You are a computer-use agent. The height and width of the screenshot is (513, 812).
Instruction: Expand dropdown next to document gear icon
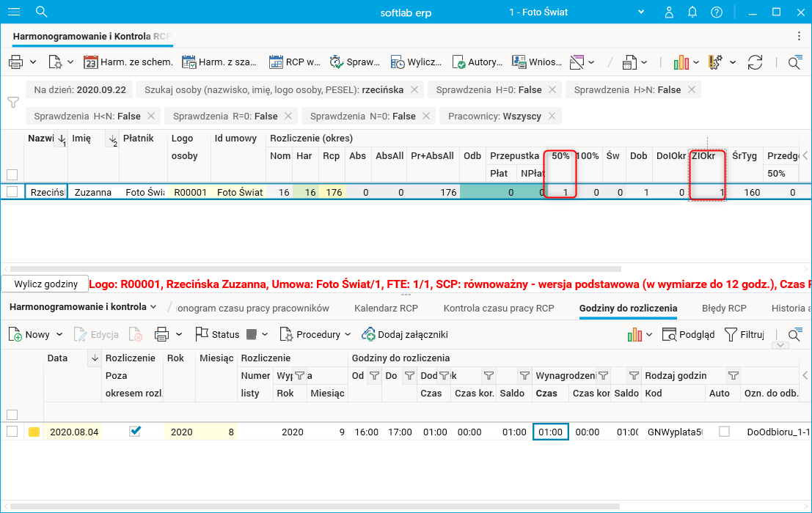coord(70,62)
